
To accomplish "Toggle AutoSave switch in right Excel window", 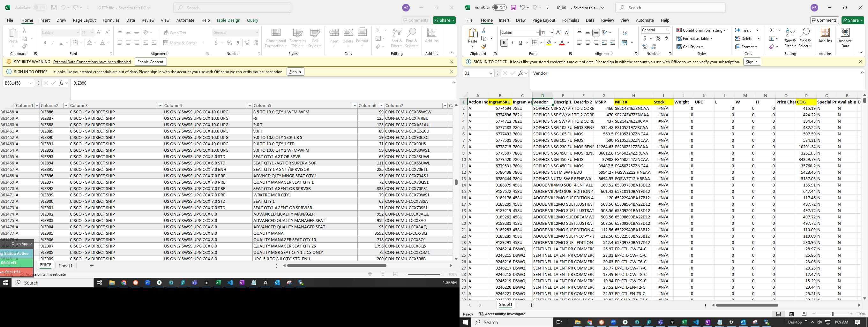I will click(499, 8).
